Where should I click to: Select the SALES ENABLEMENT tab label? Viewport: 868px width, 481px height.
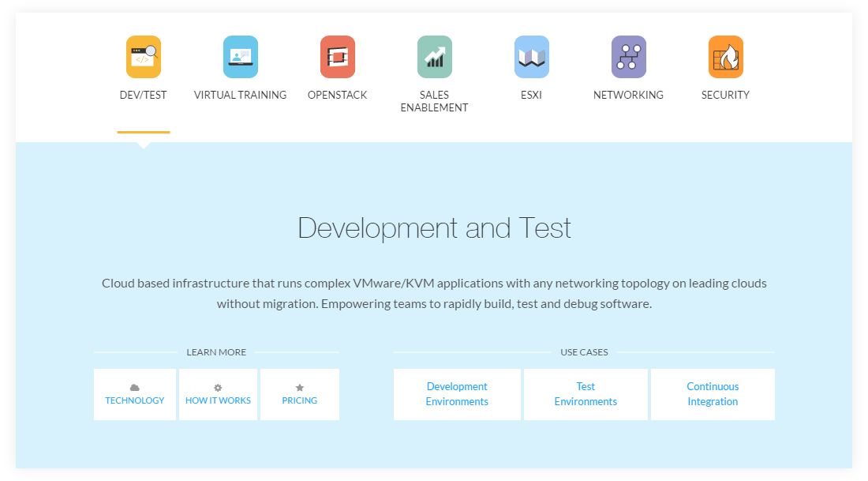[434, 101]
